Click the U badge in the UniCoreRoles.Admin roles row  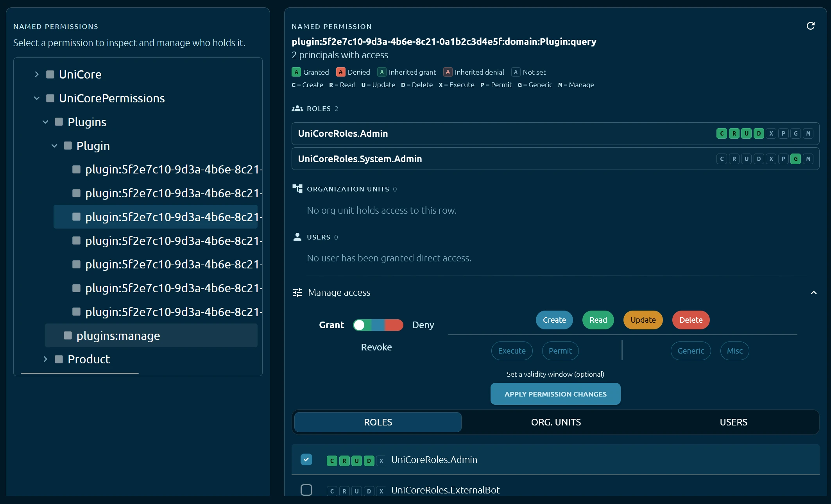pyautogui.click(x=746, y=134)
